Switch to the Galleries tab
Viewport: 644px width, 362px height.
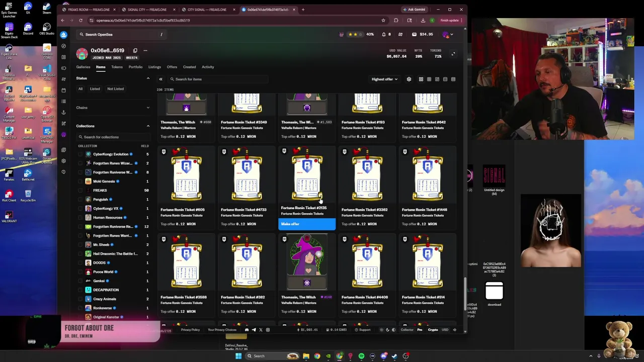83,67
